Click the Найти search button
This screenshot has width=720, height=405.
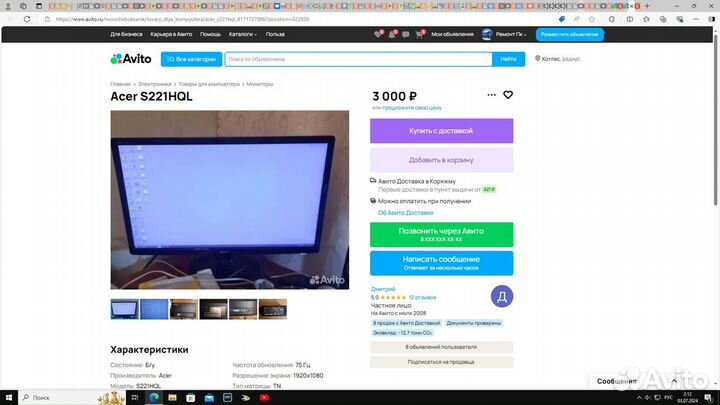[508, 59]
